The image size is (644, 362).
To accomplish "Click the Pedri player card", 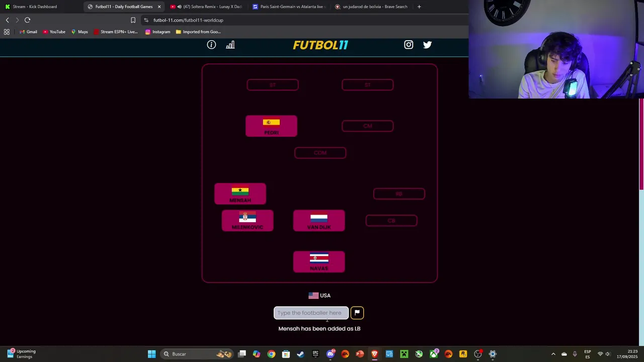I will [x=271, y=126].
